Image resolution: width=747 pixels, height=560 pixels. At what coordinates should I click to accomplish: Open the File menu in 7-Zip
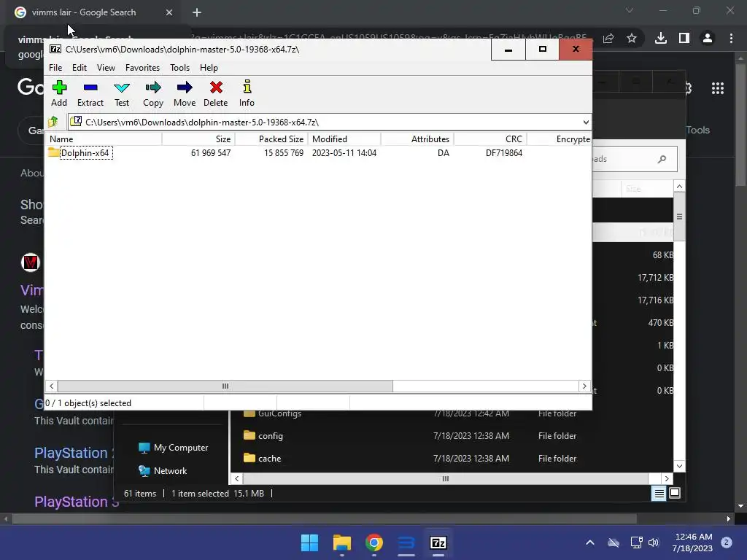tap(55, 68)
